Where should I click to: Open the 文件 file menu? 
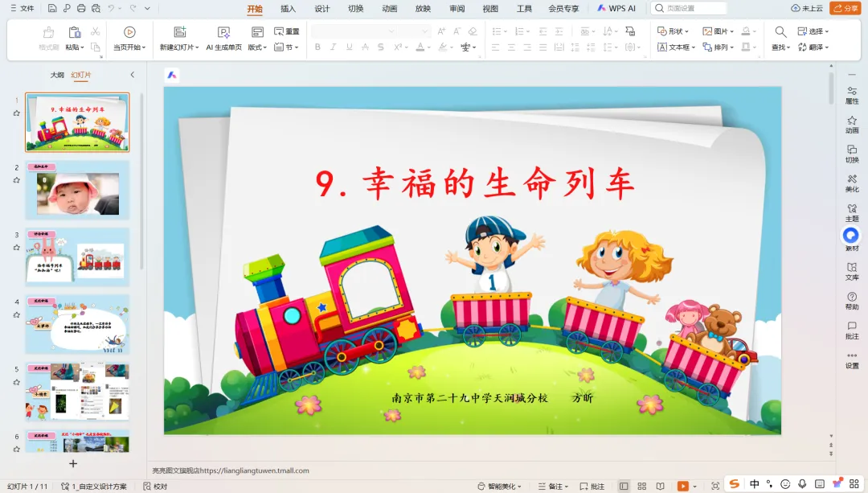pos(23,8)
